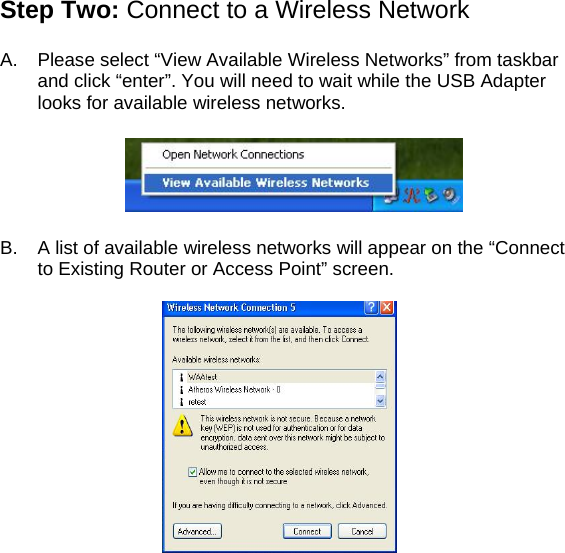Close the Wireless Network Connection 5 dialog
Viewport: 565px width, 553px height.
[x=387, y=308]
